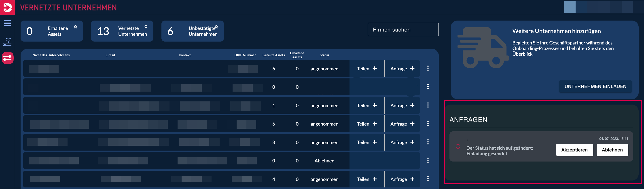Open the hamburger menu in sidebar
644x189 pixels.
click(7, 23)
